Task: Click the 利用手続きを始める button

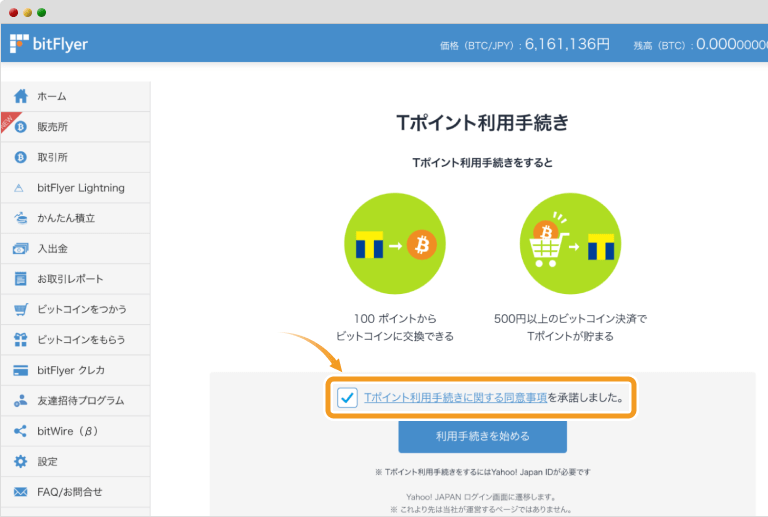Action: click(x=482, y=436)
